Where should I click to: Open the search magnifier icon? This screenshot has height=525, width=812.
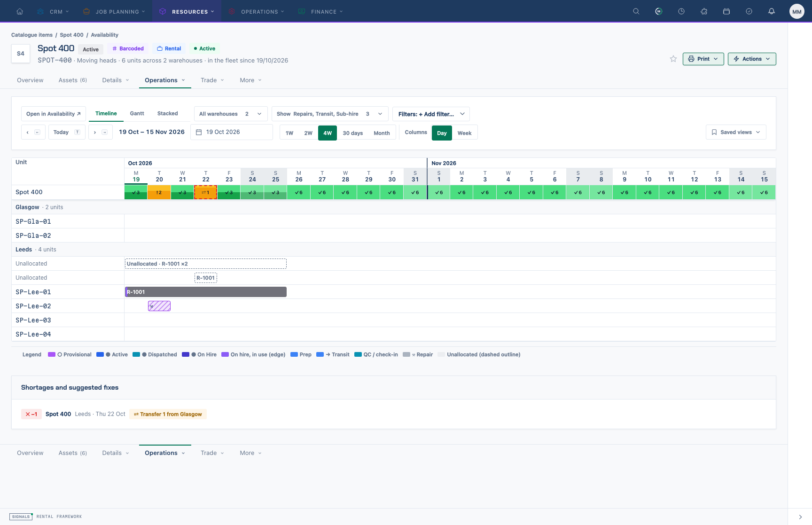636,11
